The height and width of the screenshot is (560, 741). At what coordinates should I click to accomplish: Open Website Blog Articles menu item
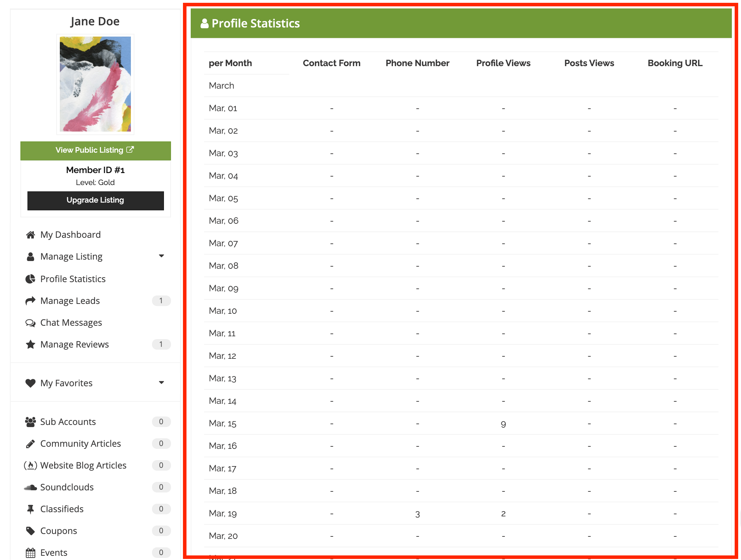(83, 466)
